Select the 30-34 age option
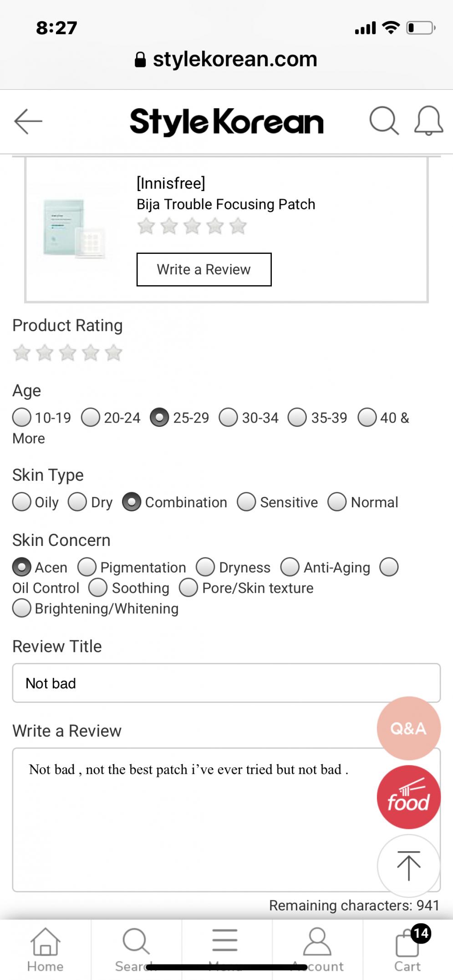Screen dimensions: 453x980 (249, 417)
